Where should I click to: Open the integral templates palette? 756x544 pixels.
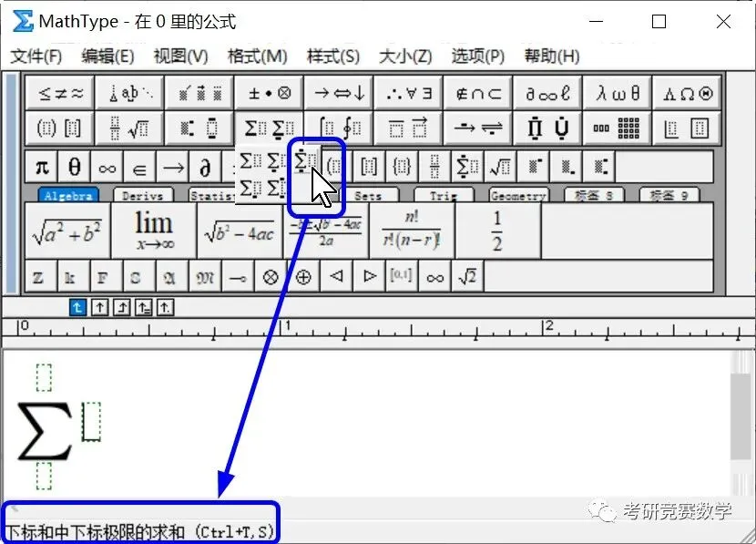tap(339, 128)
